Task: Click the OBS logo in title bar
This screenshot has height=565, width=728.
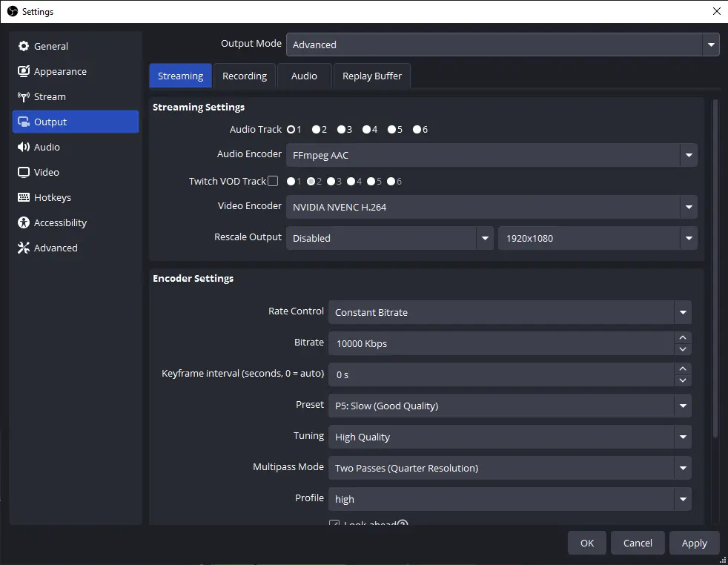Action: [13, 11]
